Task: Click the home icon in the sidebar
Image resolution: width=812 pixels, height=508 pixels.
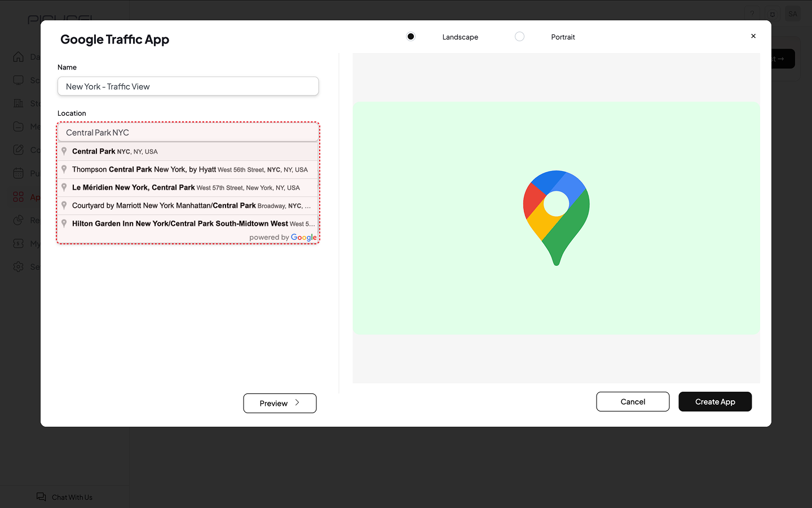Action: pyautogui.click(x=19, y=57)
